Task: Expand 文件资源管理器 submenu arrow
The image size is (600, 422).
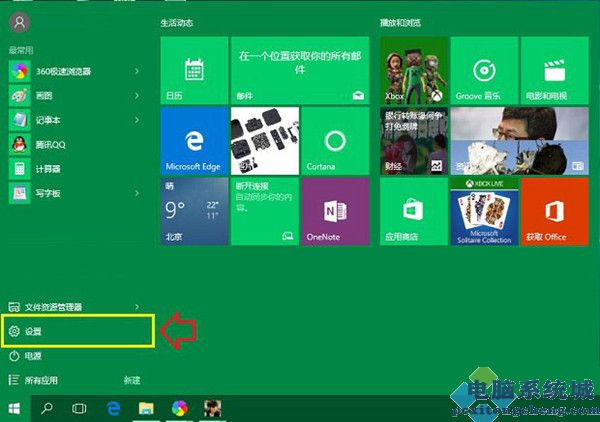Action: click(137, 307)
